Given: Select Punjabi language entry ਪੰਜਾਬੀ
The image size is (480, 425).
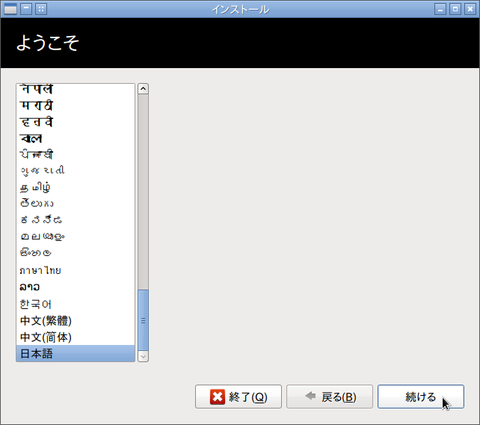Looking at the screenshot, I should pos(76,154).
